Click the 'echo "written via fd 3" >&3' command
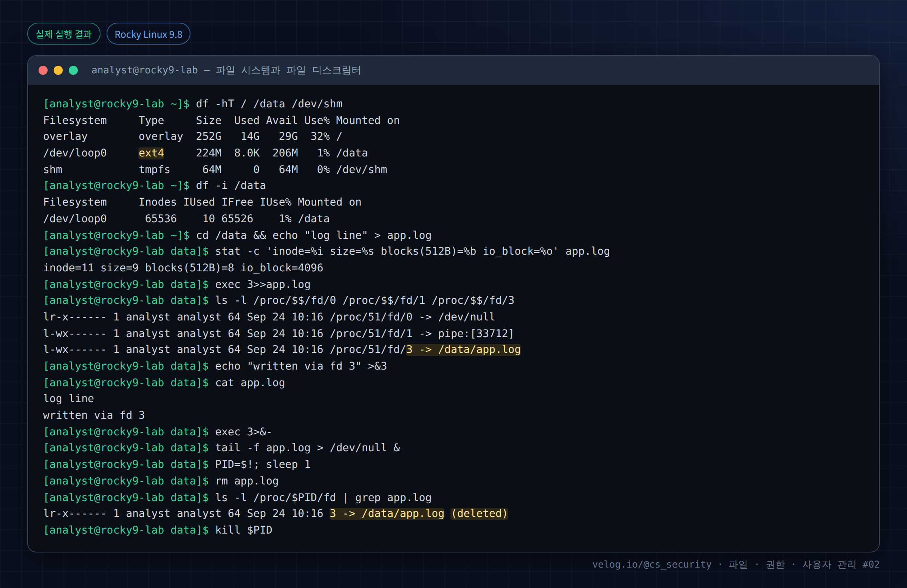Image resolution: width=907 pixels, height=588 pixels. coord(301,366)
